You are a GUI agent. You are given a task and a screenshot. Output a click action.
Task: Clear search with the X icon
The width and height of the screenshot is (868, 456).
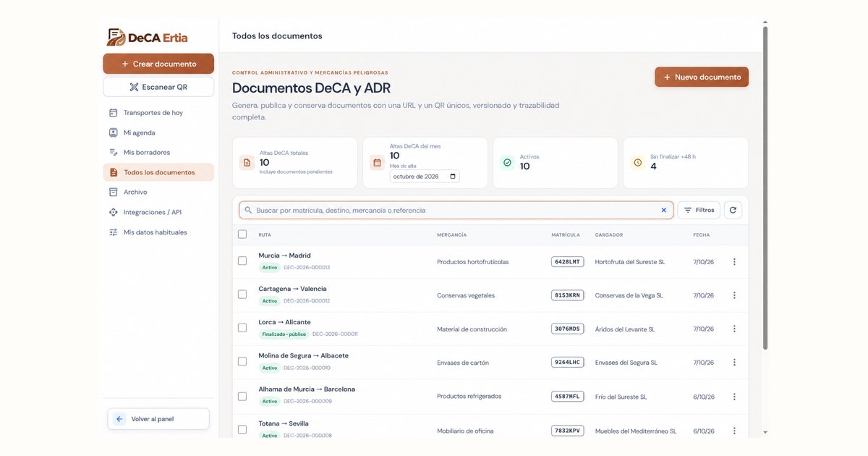tap(663, 210)
